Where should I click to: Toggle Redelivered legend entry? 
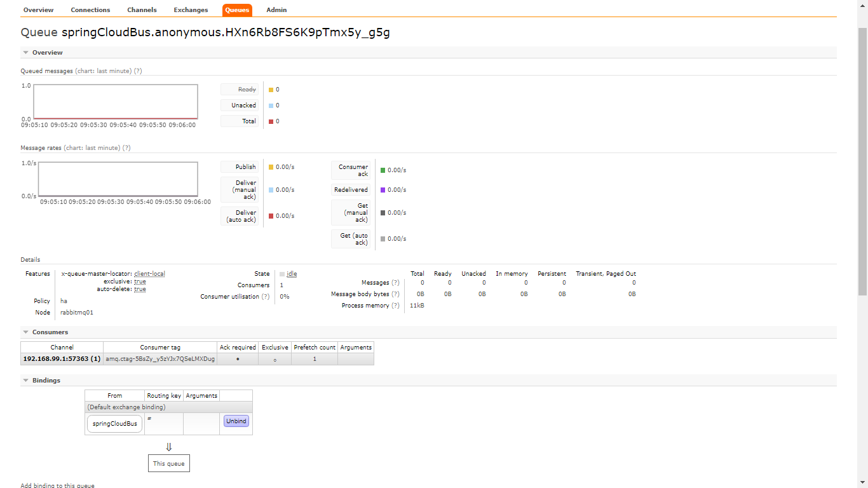click(x=351, y=190)
